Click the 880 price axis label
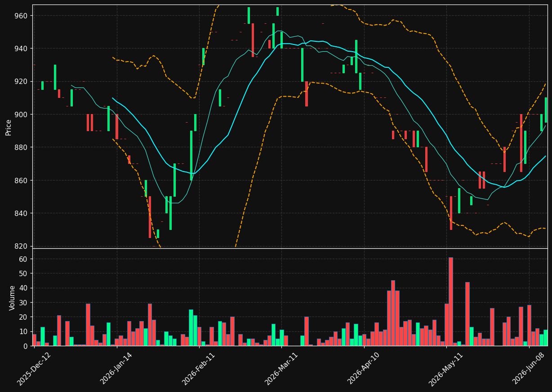The height and width of the screenshot is (392, 552). [x=22, y=147]
